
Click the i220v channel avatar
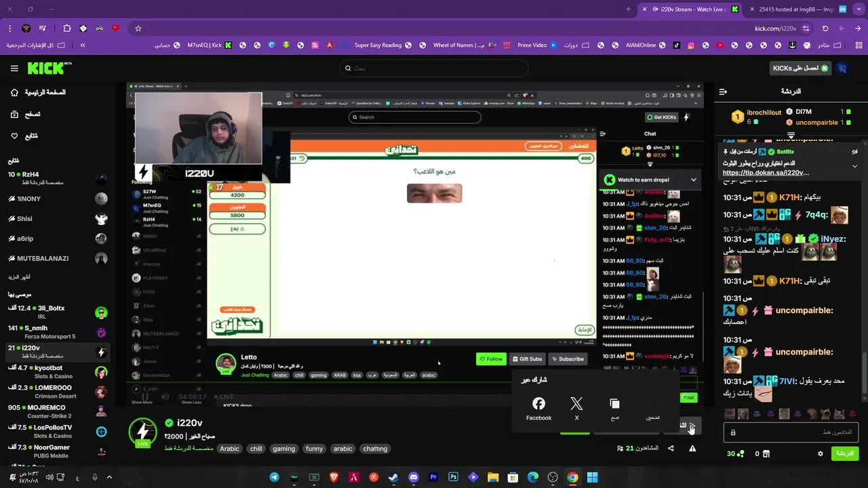pos(142,432)
